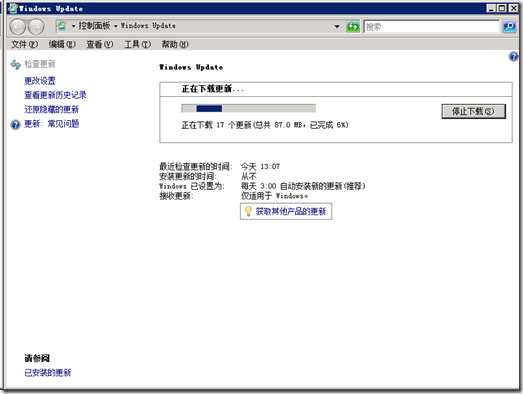Click the 请参阅 heading
Viewport: 523px width, 394px height.
37,358
